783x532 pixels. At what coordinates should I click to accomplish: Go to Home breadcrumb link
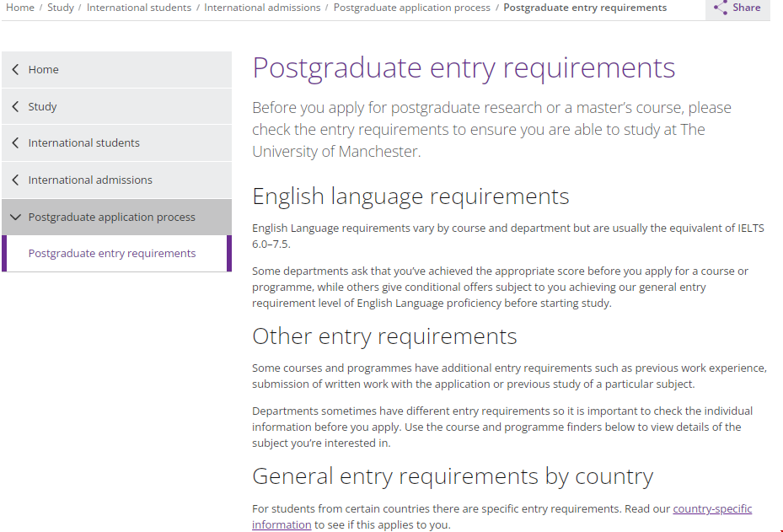pyautogui.click(x=20, y=8)
